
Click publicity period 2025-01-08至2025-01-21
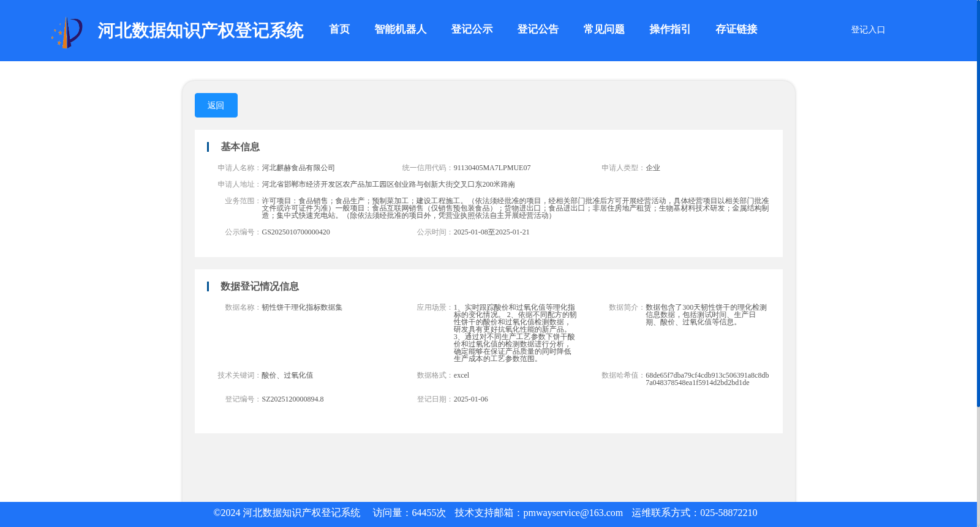click(491, 232)
